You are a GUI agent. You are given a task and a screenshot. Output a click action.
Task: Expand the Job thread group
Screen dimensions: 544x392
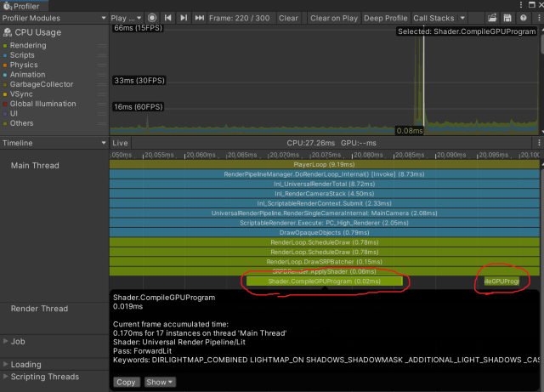(6, 341)
